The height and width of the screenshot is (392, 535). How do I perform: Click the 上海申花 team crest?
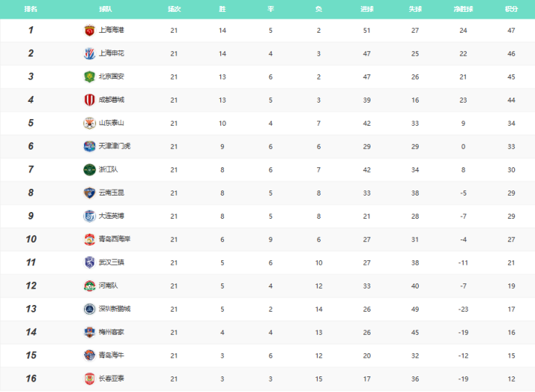[x=89, y=54]
